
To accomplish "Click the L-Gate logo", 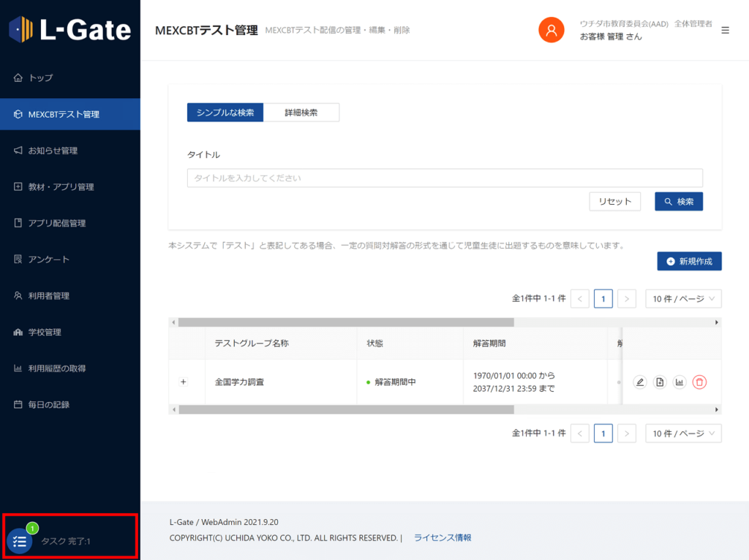I will pos(69,29).
